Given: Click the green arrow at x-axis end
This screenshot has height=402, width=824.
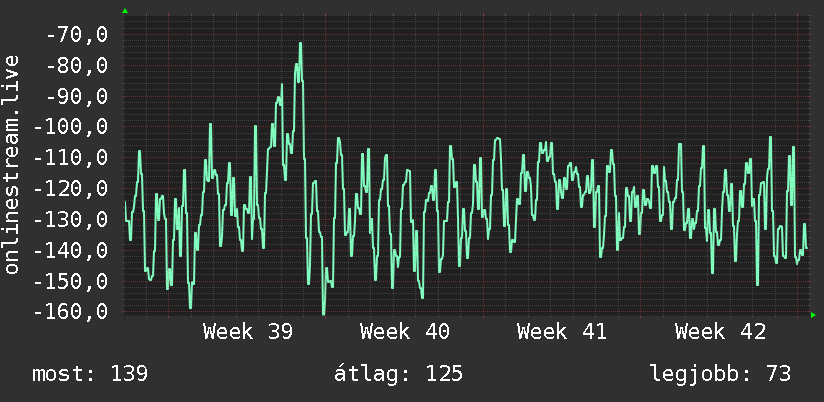Looking at the screenshot, I should coord(813,315).
